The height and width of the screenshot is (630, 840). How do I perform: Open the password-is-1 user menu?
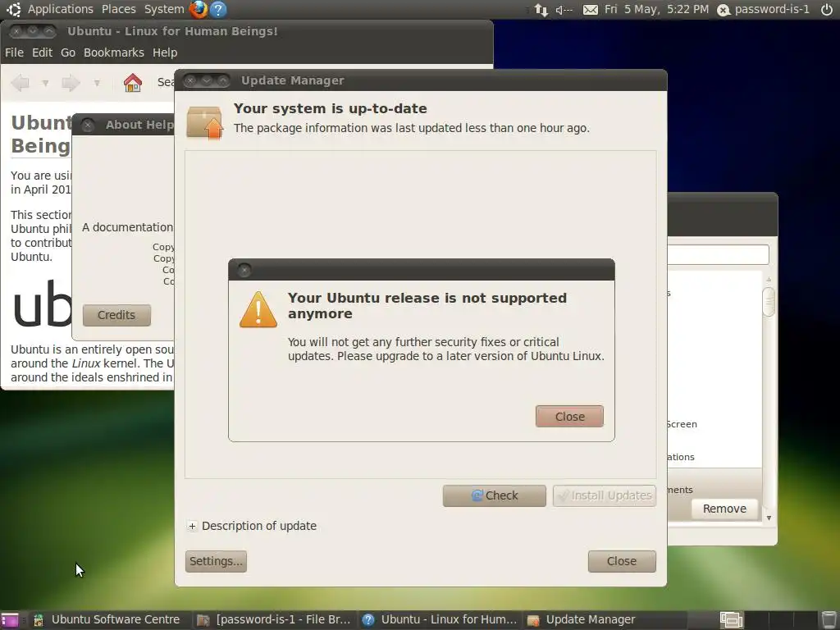click(772, 9)
